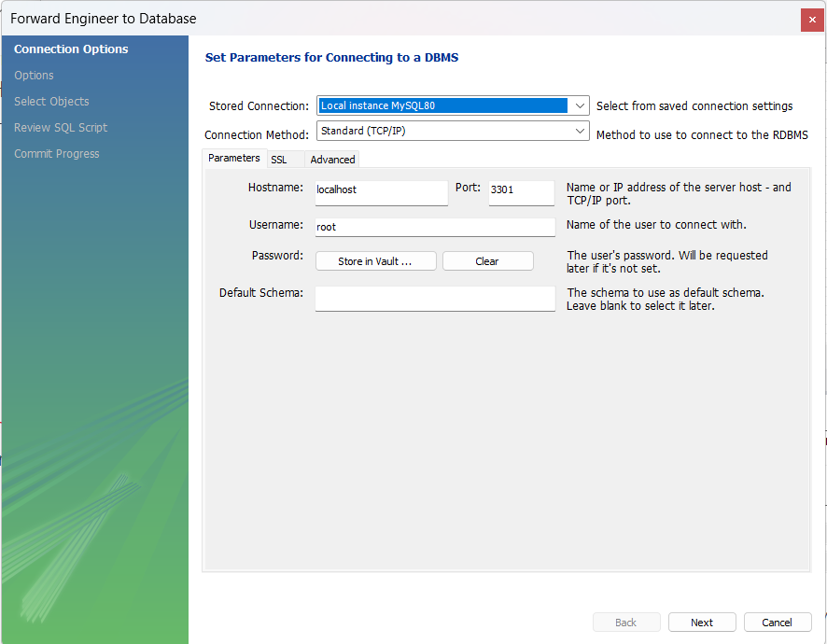Click the 'Select from saved connection settings' hint
The image size is (827, 644).
694,106
